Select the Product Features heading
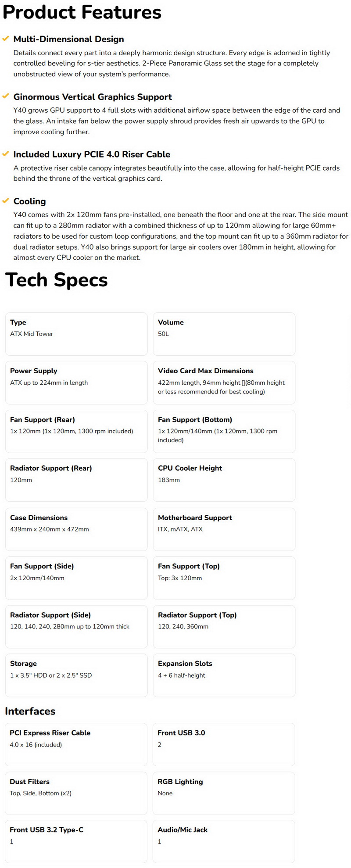Image resolution: width=351 pixels, height=868 pixels. point(82,12)
